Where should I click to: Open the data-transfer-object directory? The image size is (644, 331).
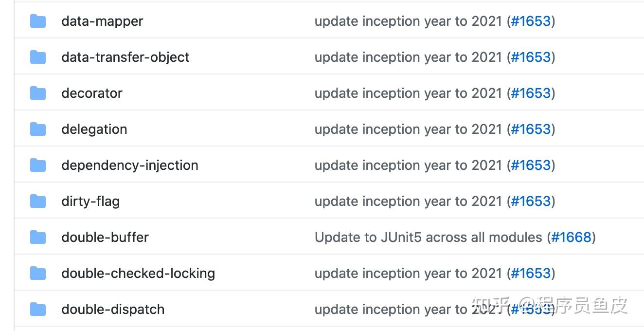tap(125, 57)
